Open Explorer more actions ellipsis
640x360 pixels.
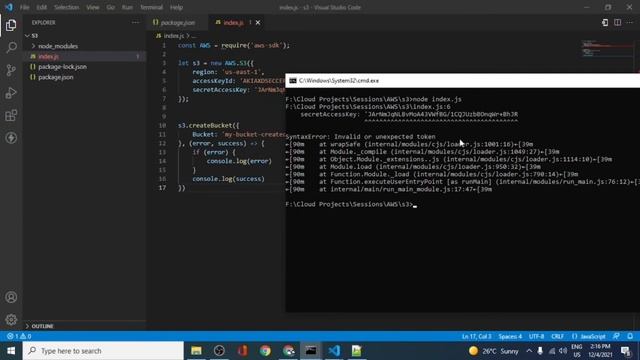[135, 22]
